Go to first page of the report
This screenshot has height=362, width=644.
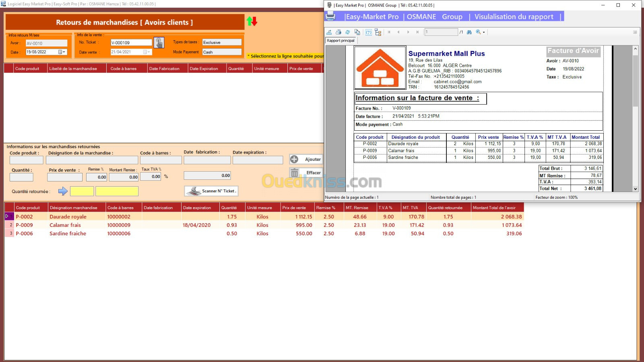point(389,32)
